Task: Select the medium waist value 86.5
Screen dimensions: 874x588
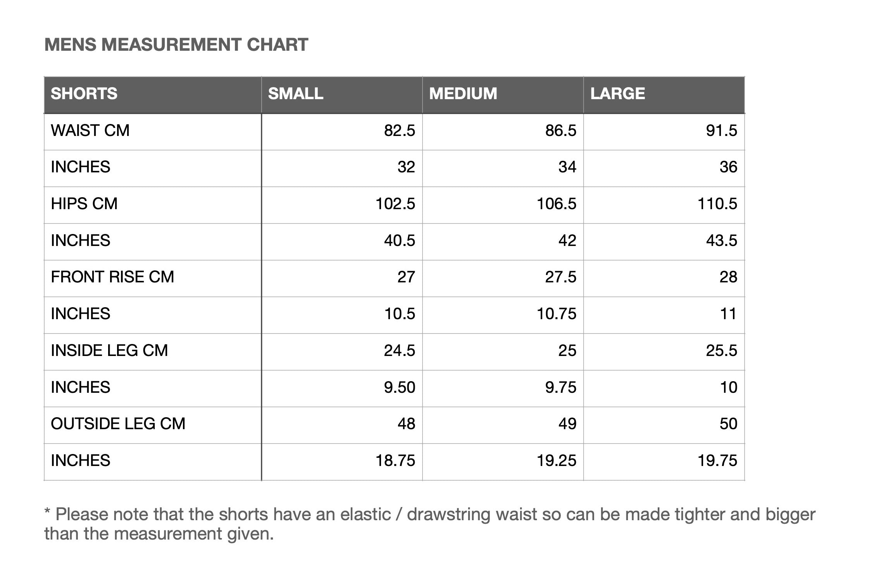Action: coord(560,131)
